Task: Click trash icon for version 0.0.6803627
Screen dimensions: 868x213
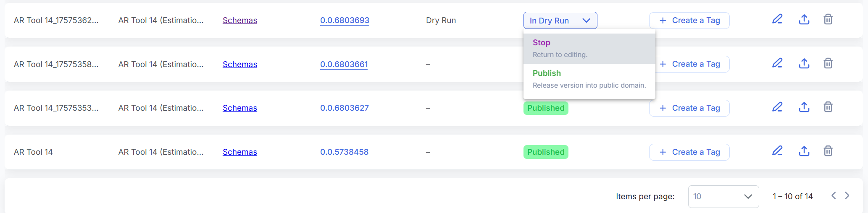Action: pos(828,107)
